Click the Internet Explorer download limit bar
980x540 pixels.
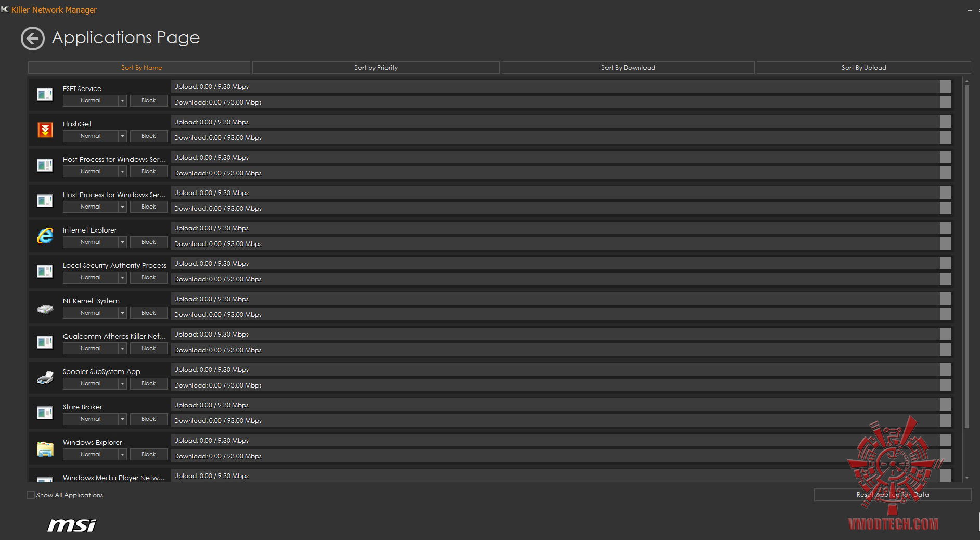click(x=561, y=244)
